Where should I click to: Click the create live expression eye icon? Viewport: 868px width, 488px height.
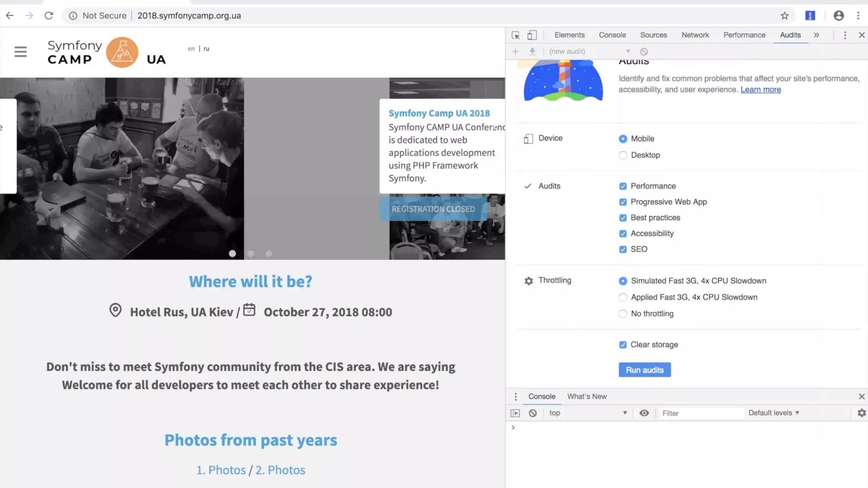click(x=644, y=413)
